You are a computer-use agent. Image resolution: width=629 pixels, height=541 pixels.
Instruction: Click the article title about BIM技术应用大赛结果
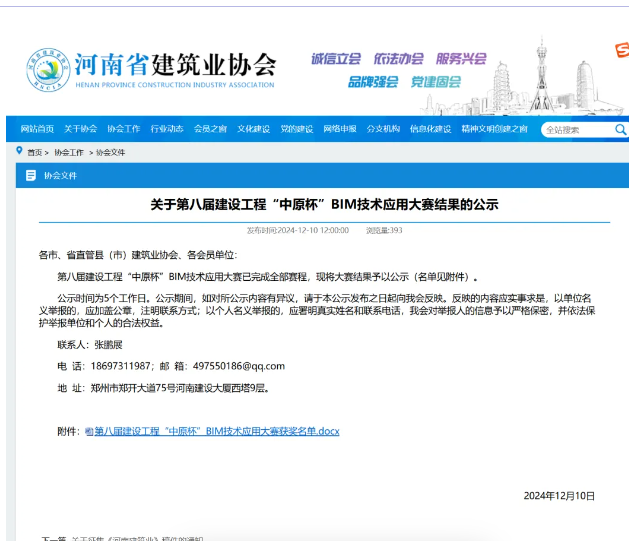point(325,205)
